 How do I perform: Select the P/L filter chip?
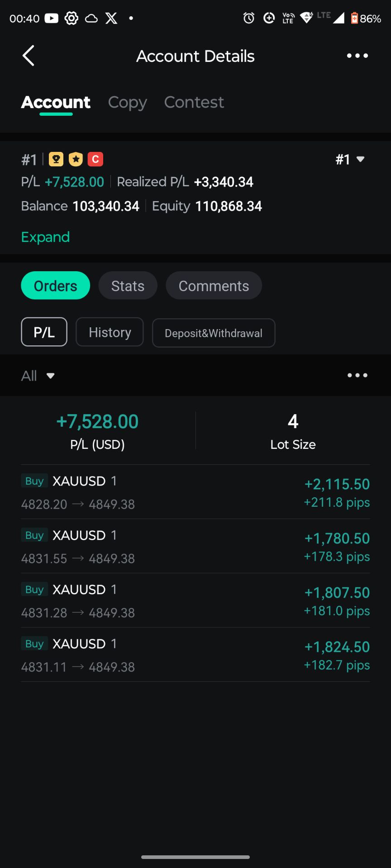[x=44, y=332]
